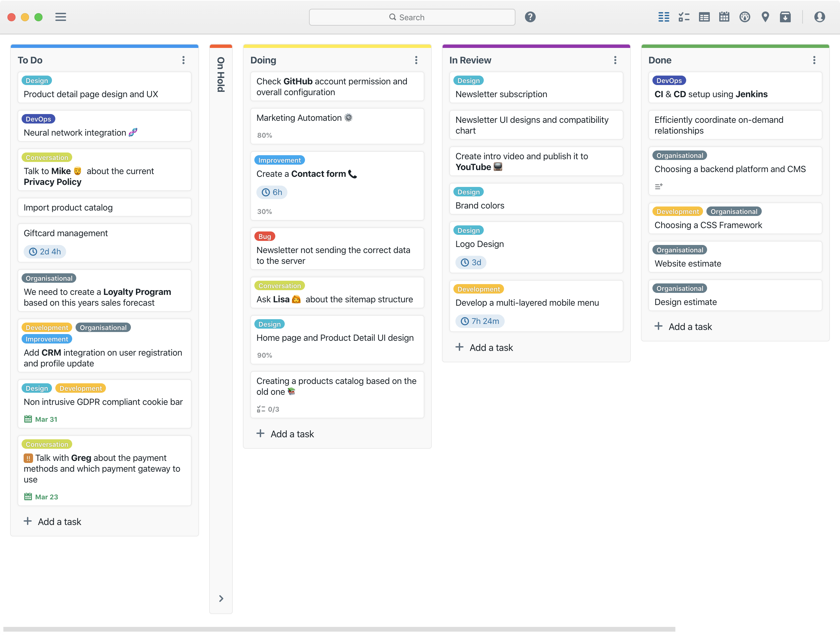Add a task in the To Do column
840x635 pixels.
(x=52, y=521)
